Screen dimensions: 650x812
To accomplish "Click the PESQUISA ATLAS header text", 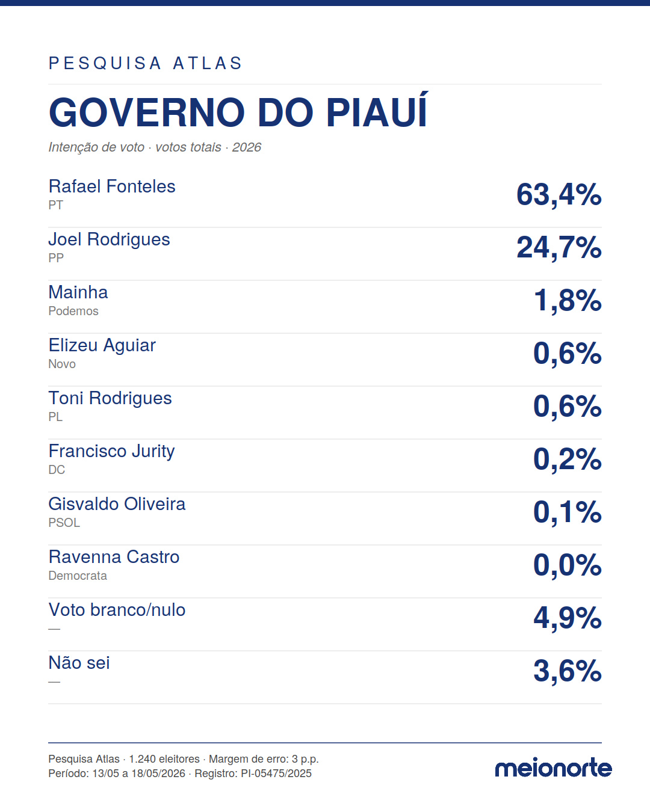I will [x=146, y=63].
